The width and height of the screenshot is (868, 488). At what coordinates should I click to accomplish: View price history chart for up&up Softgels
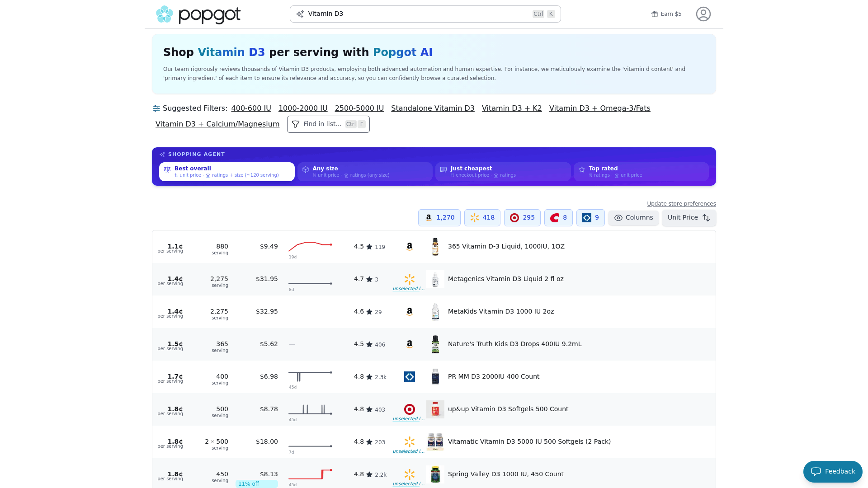310,409
